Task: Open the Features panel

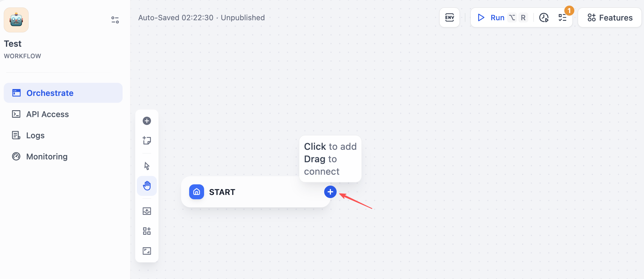Action: tap(610, 18)
